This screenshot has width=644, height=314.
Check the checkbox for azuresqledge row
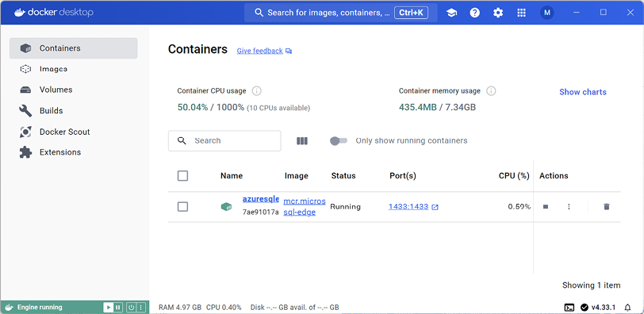pos(182,206)
